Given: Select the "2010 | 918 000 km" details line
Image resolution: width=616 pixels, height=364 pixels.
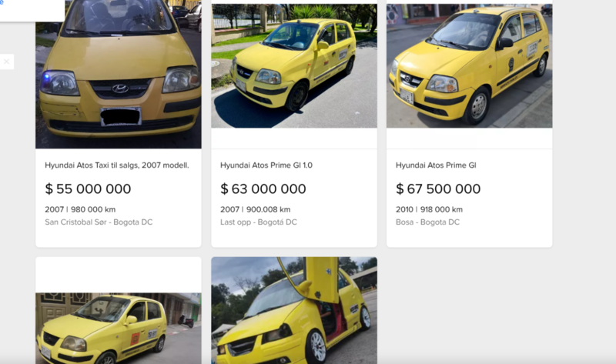Looking at the screenshot, I should tap(429, 209).
